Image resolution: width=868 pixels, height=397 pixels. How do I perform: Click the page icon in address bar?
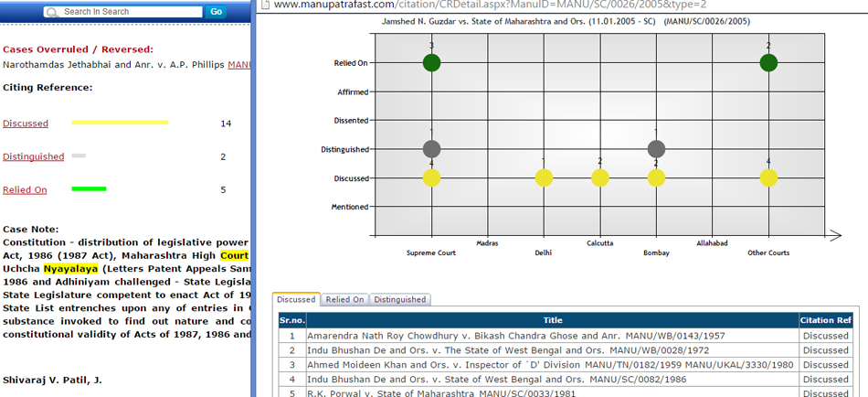coord(265,4)
